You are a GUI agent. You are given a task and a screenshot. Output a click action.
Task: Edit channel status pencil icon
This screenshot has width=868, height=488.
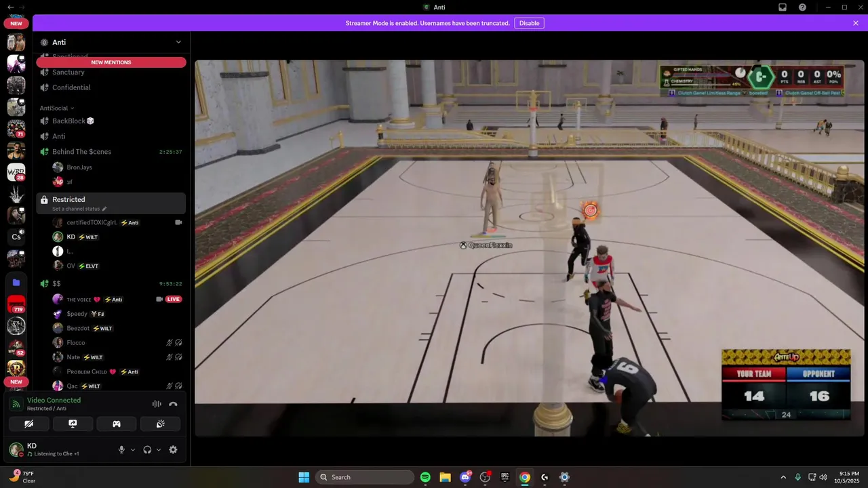104,209
